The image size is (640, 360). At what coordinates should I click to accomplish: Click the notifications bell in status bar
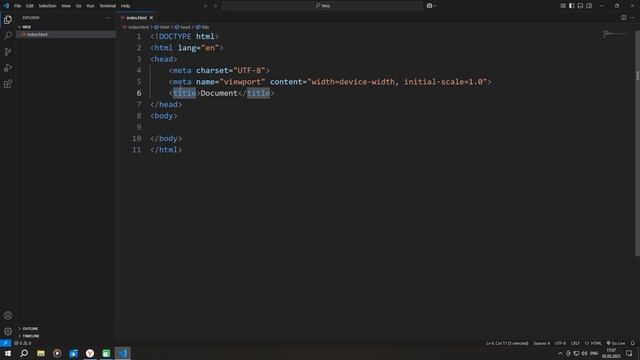tap(633, 343)
